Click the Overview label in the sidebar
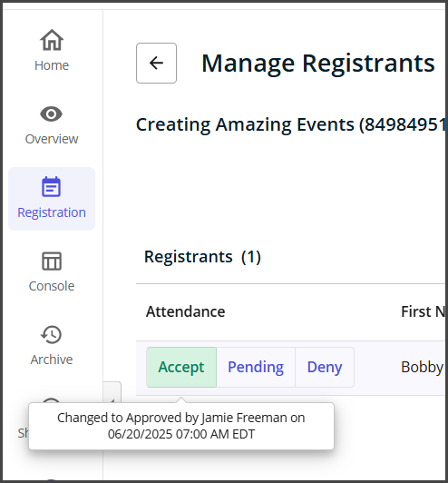 pos(52,139)
